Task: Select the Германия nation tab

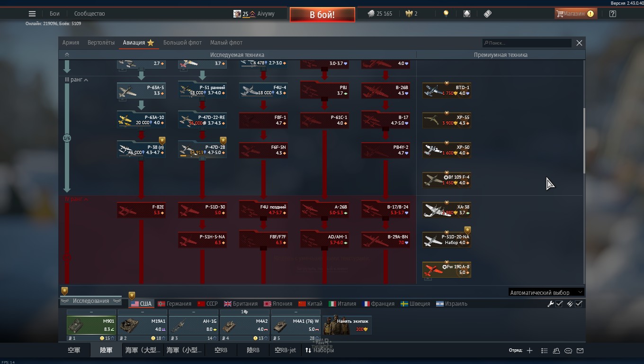Action: (x=174, y=304)
